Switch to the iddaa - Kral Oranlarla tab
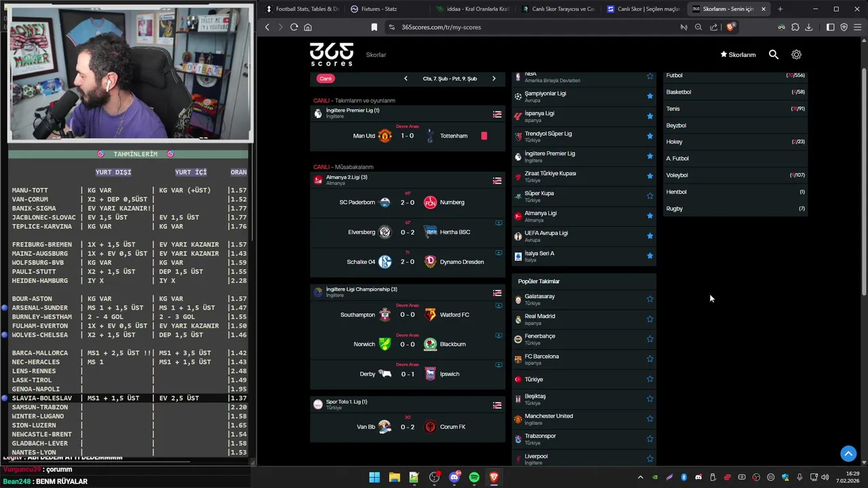The width and height of the screenshot is (868, 488). 472,9
